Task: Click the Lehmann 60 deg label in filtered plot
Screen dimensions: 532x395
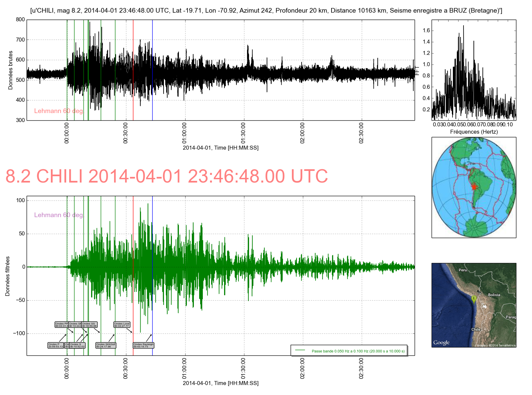Action: tap(59, 215)
